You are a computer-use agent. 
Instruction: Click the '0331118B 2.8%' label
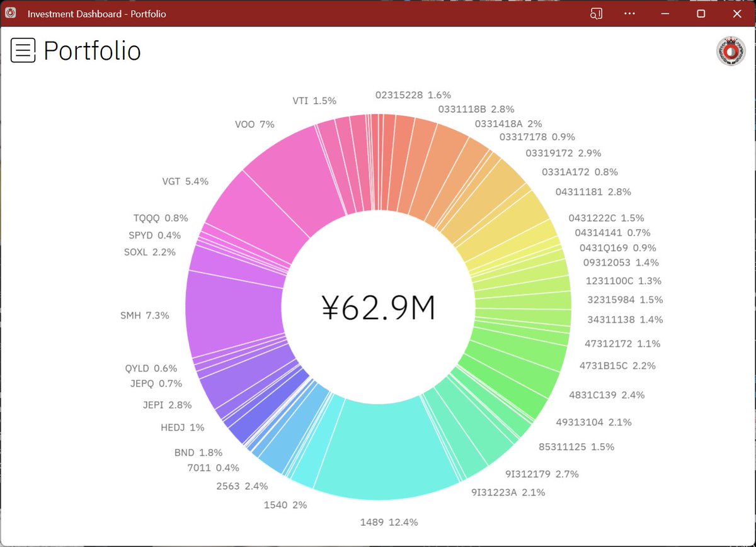coord(476,109)
